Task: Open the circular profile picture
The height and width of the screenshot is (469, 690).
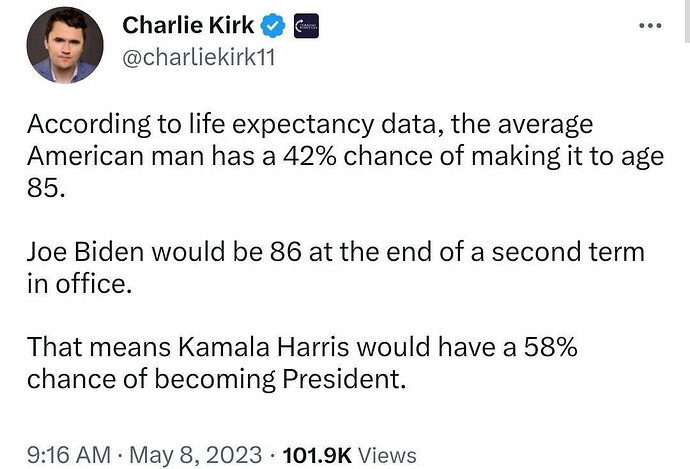Action: (65, 45)
